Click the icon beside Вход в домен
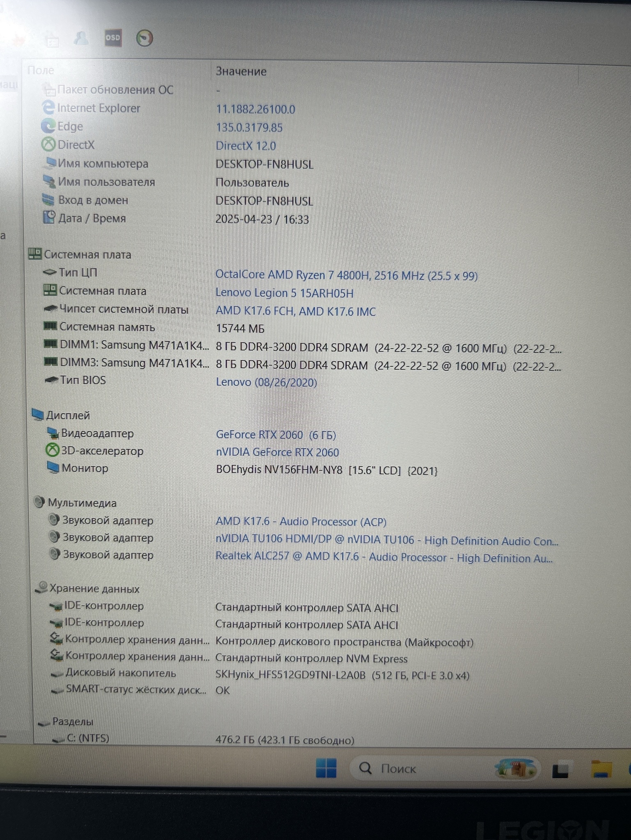Image resolution: width=631 pixels, height=840 pixels. (x=48, y=200)
